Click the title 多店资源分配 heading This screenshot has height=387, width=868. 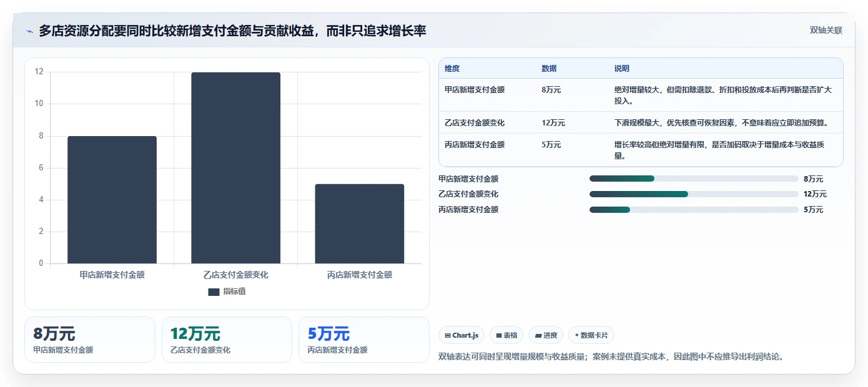[x=232, y=31]
